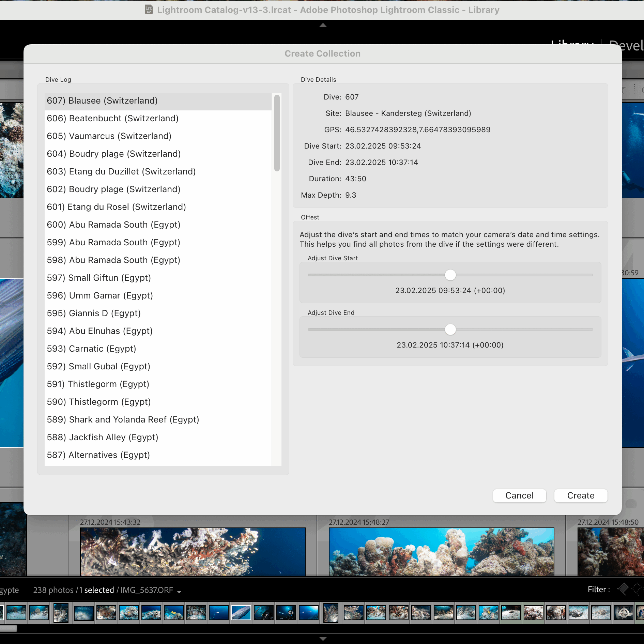This screenshot has width=644, height=644.
Task: Select dive 593) Carnatic (Egypt)
Action: [158, 349]
